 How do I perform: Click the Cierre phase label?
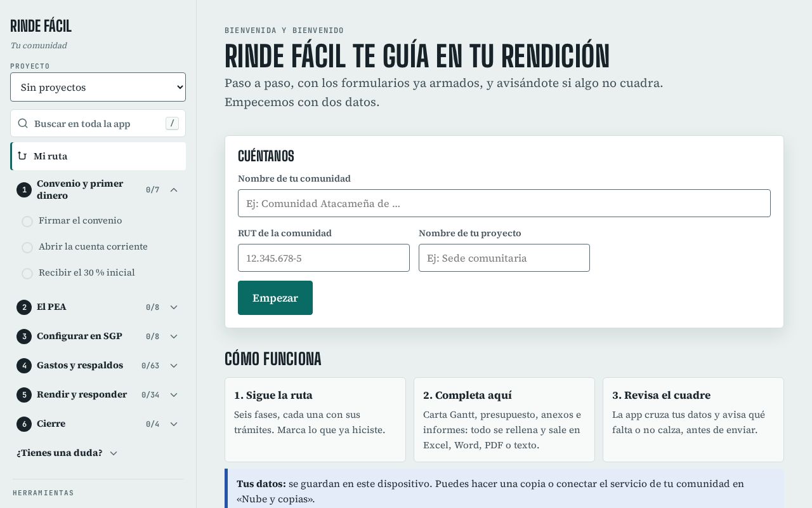pyautogui.click(x=51, y=424)
